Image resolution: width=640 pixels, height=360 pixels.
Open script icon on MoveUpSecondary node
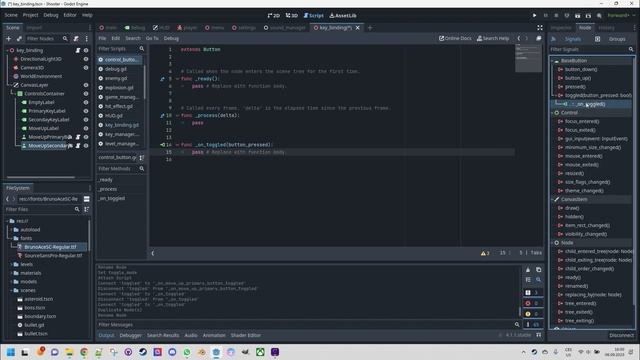point(78,146)
